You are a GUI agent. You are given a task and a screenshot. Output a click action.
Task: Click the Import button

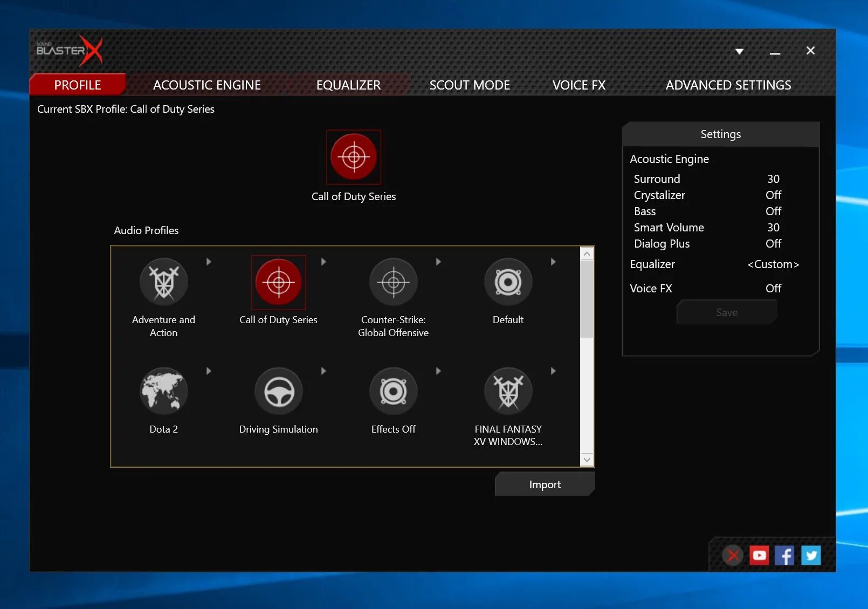(545, 484)
